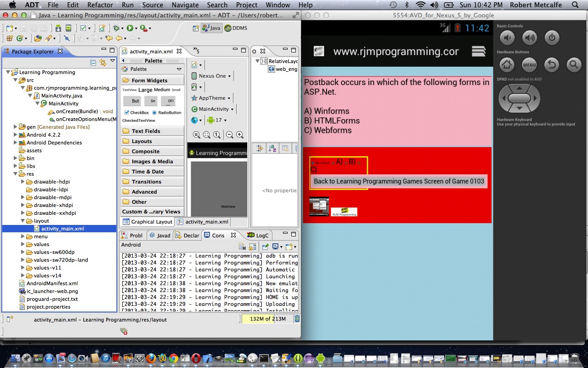The image size is (588, 368).
Task: Click the Pin Console icon
Action: pyautogui.click(x=265, y=247)
